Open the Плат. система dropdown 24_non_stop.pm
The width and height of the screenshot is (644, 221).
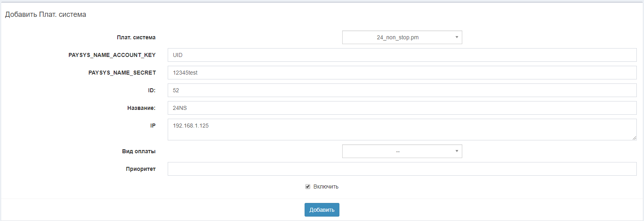click(402, 37)
